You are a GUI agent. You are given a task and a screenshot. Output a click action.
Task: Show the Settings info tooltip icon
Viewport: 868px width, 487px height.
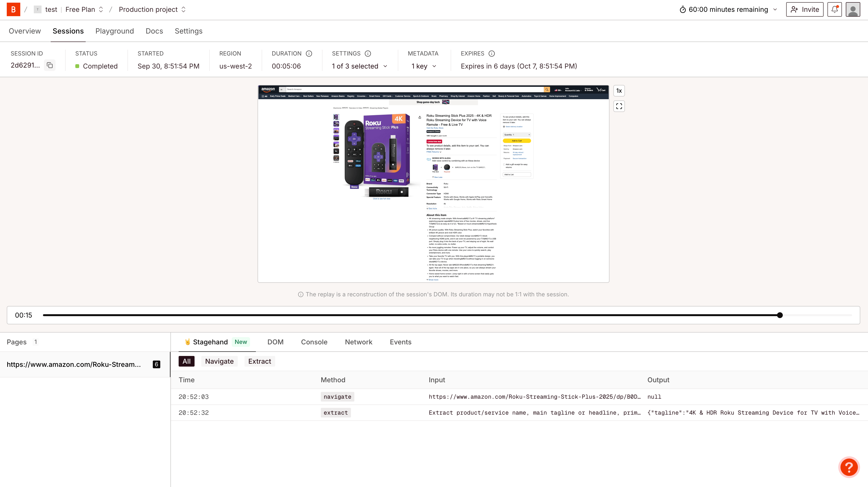[368, 54]
